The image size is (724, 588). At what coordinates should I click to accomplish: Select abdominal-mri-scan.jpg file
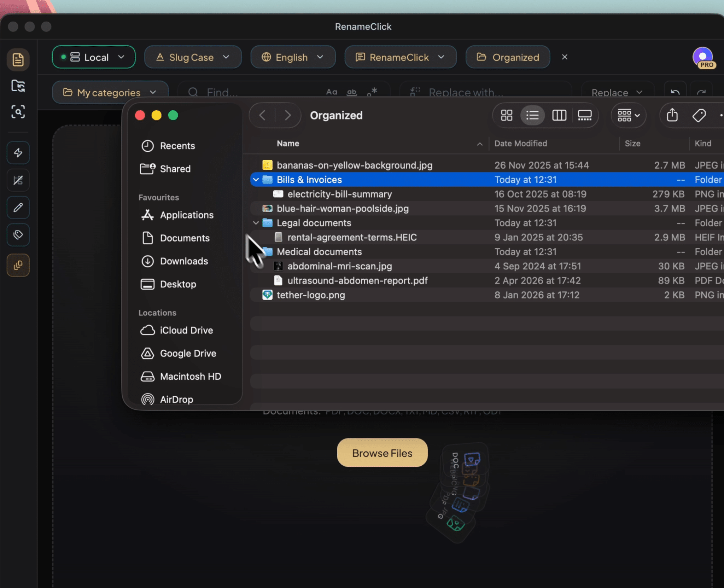[x=486, y=266]
